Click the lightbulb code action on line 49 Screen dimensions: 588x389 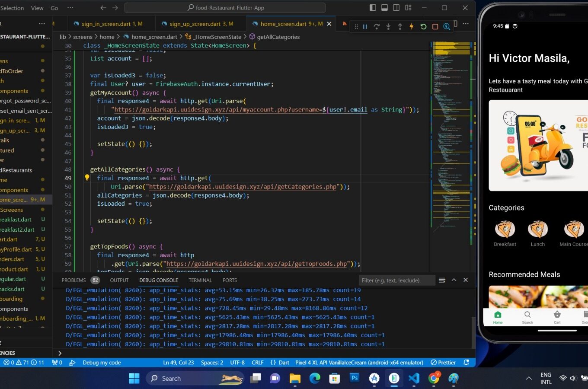click(x=87, y=178)
